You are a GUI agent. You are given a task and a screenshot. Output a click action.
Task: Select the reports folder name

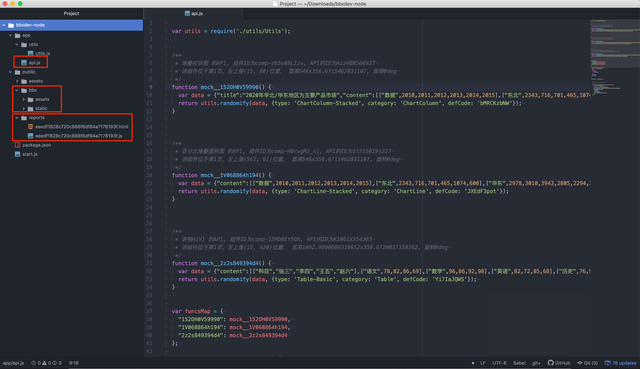37,118
